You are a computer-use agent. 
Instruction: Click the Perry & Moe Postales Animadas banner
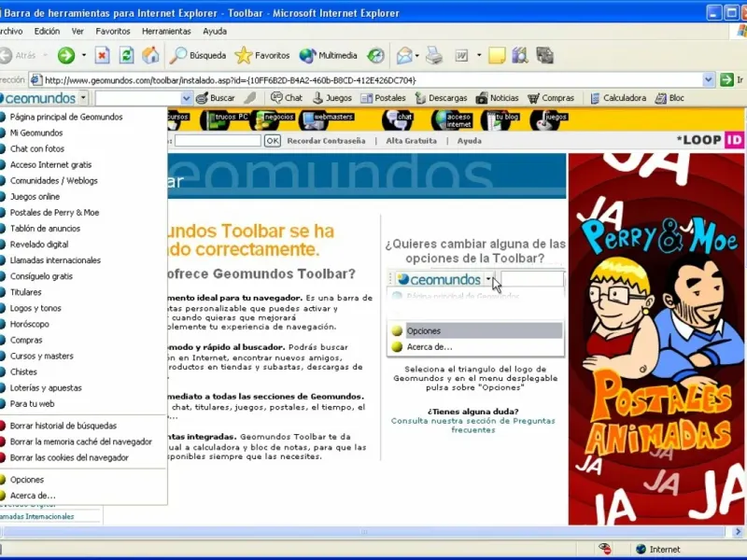pos(656,339)
